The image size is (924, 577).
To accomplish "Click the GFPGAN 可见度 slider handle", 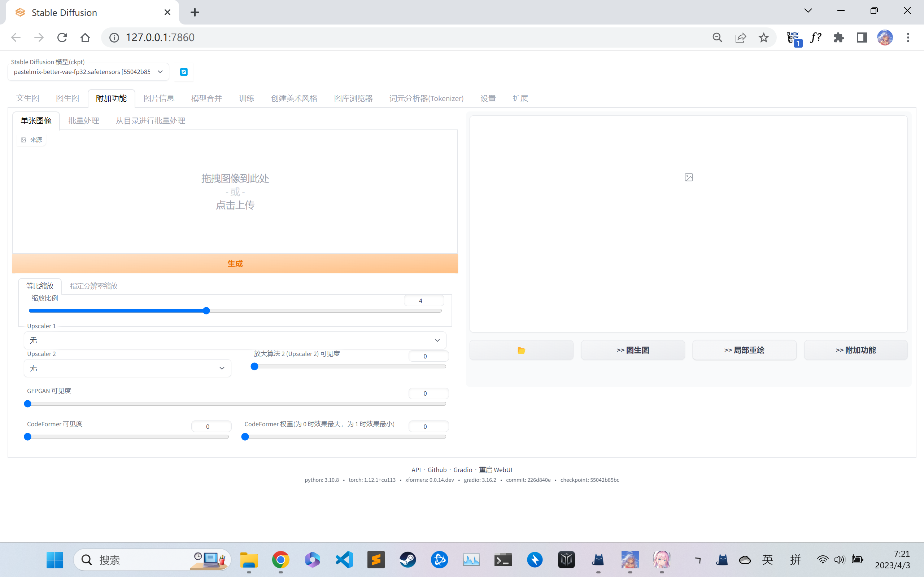I will click(x=27, y=404).
